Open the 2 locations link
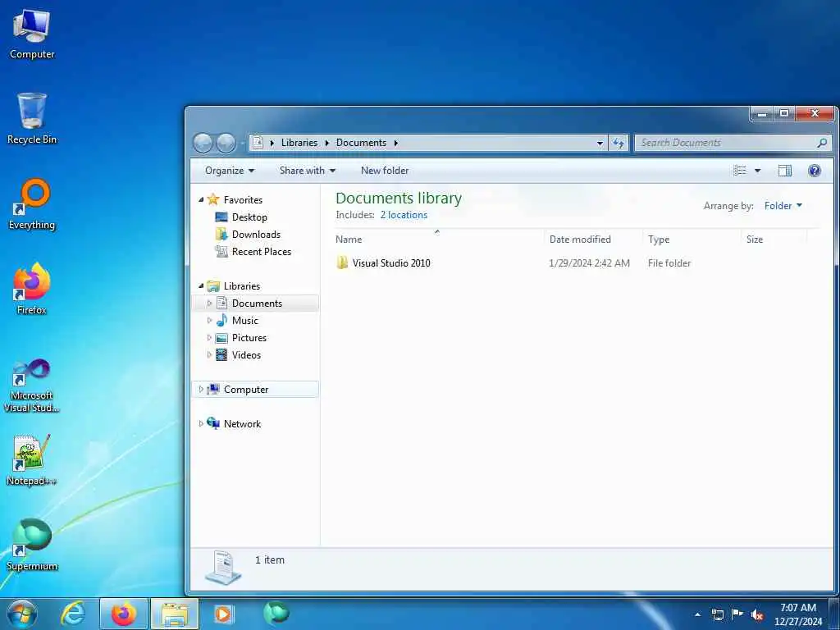This screenshot has height=630, width=840. pyautogui.click(x=404, y=215)
